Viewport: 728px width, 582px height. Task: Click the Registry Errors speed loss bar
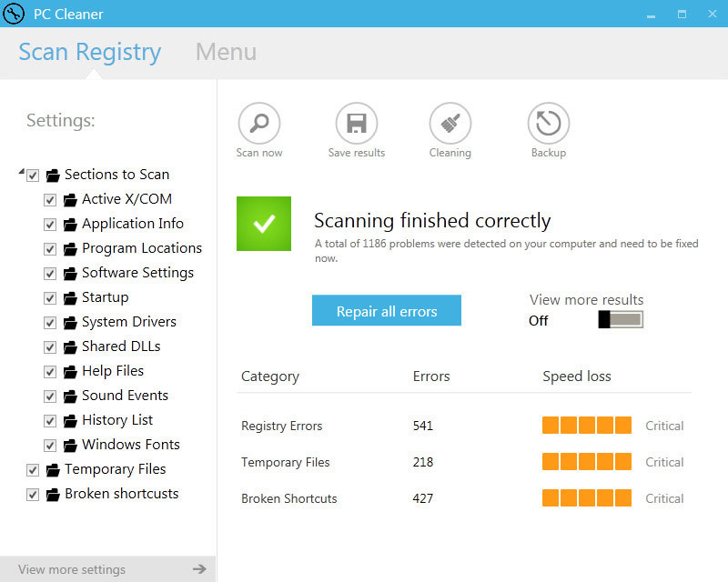click(x=587, y=425)
